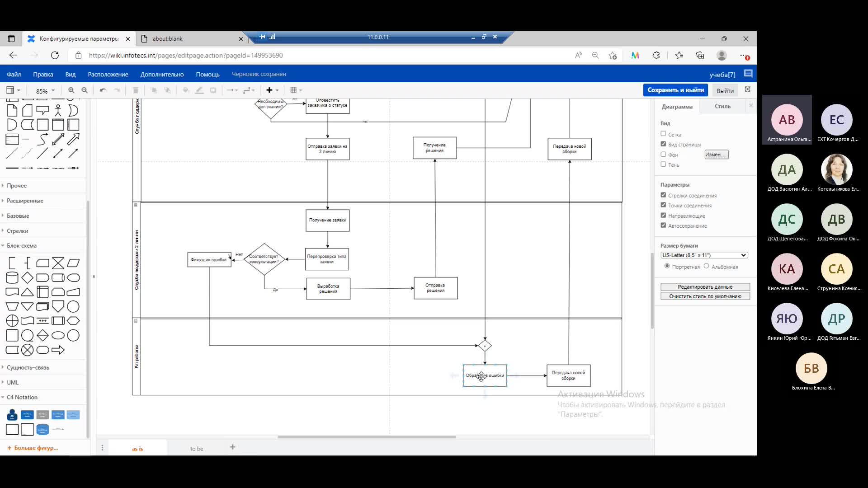This screenshot has width=868, height=488.
Task: Open the pages menu dots beside as is
Action: point(102,447)
